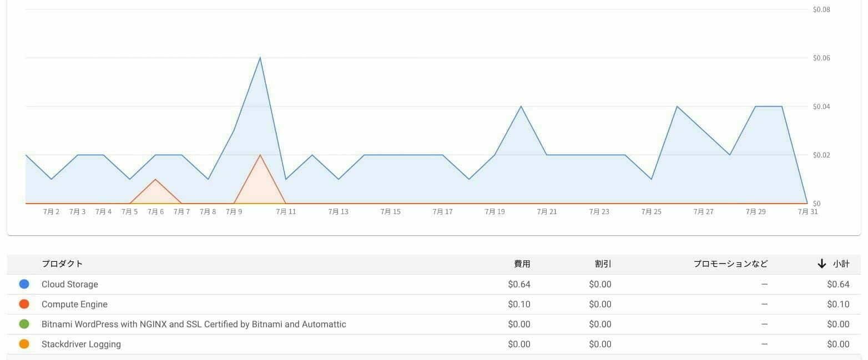Click the 7月 19 axis label

pyautogui.click(x=494, y=211)
